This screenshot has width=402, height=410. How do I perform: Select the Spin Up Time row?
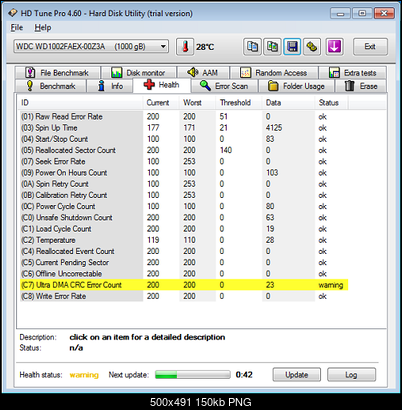tap(184, 128)
